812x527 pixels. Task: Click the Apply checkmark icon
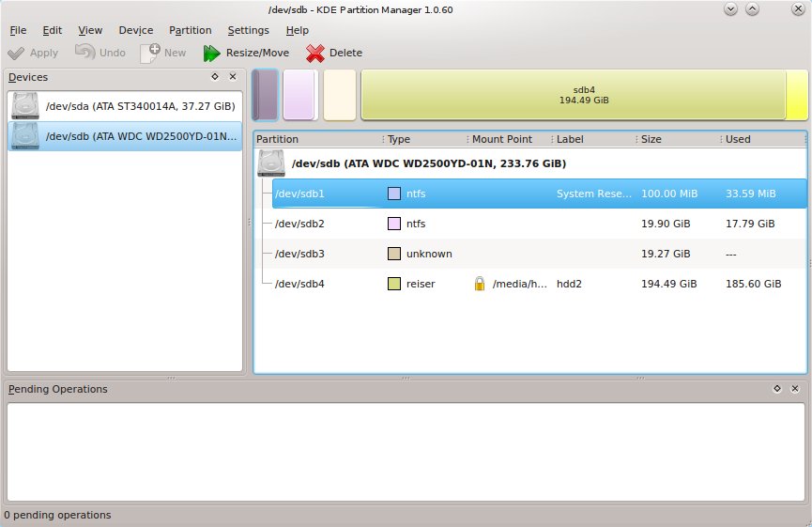click(x=16, y=53)
